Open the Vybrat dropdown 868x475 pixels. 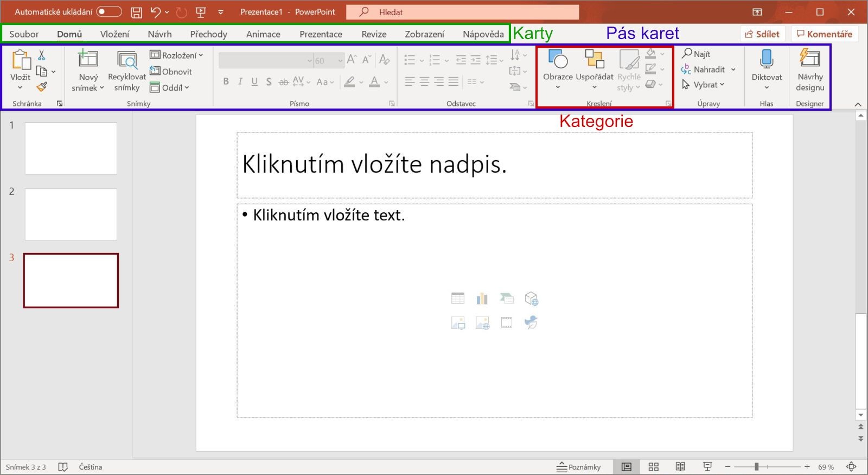click(703, 85)
